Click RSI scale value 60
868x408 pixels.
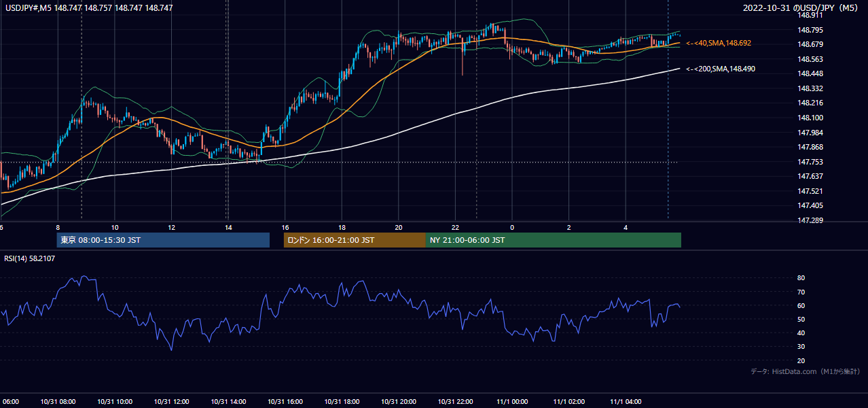801,305
